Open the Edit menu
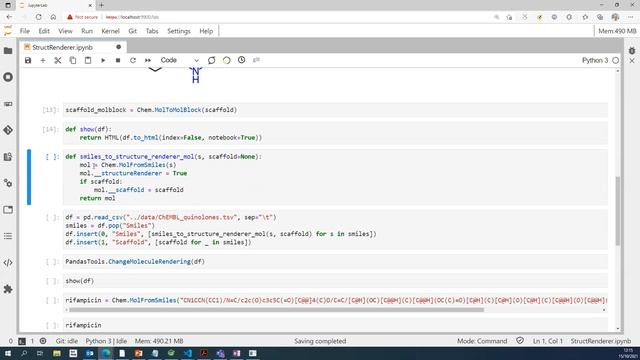Image resolution: width=640 pixels, height=360 pixels. [44, 31]
